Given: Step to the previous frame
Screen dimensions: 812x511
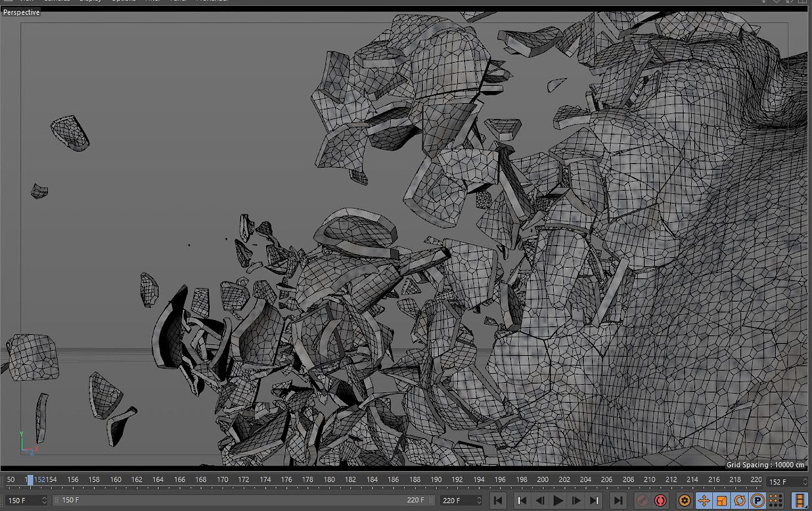Looking at the screenshot, I should click(x=539, y=501).
